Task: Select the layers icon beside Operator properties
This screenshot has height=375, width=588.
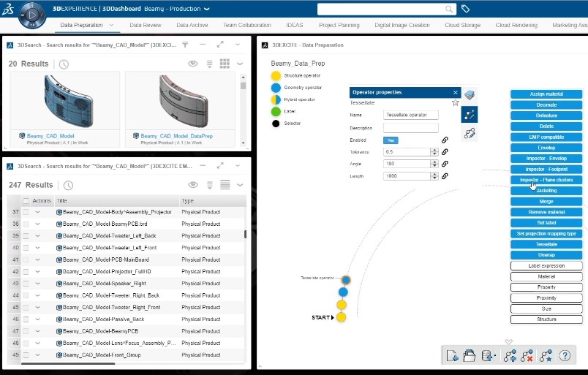Action: tap(469, 95)
